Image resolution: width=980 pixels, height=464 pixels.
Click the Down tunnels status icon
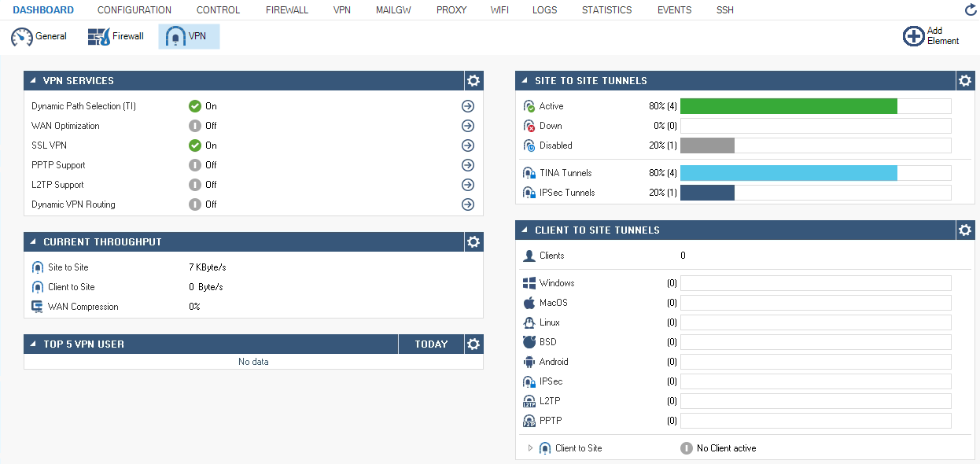coord(529,126)
